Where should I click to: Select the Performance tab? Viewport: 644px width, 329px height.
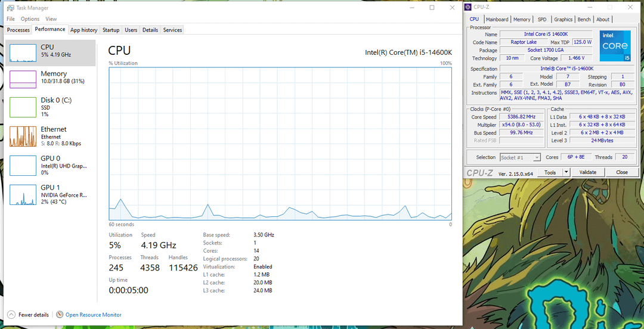pos(49,29)
